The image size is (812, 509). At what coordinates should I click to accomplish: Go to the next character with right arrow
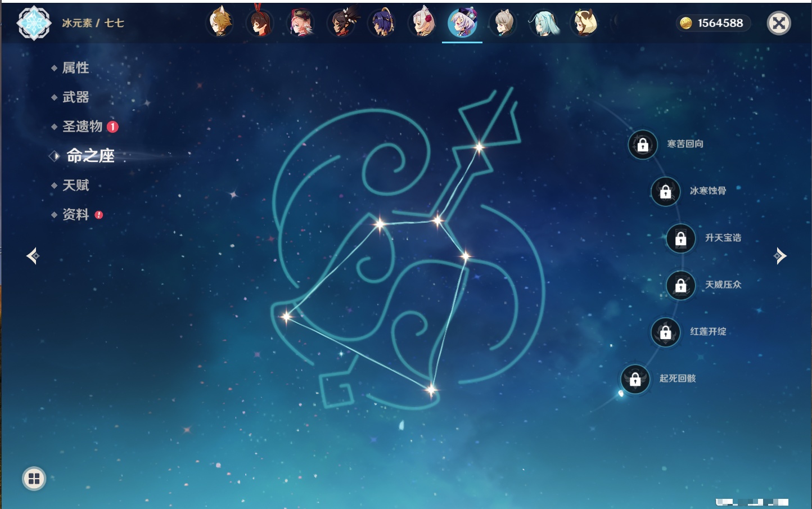coord(780,256)
